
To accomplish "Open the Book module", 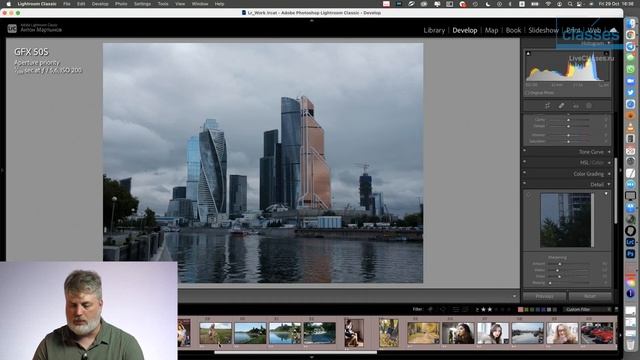I will 513,30.
